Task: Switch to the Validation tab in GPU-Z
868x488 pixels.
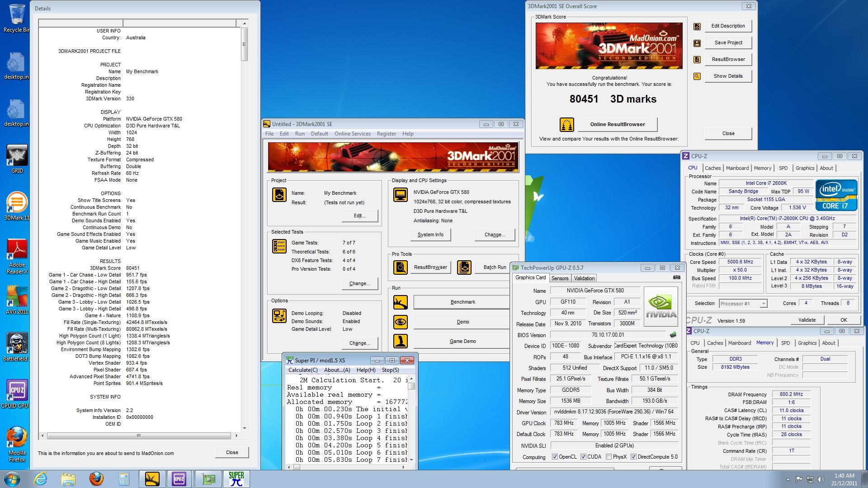Action: [x=584, y=278]
